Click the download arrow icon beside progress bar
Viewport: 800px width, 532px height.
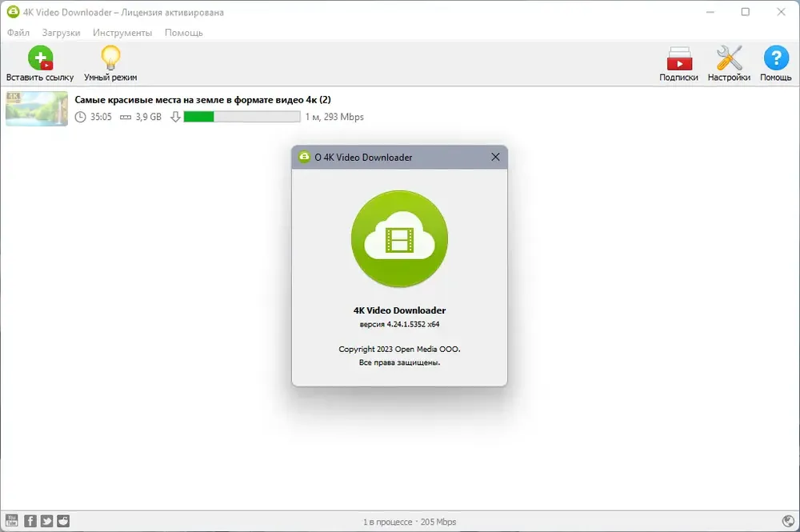175,117
